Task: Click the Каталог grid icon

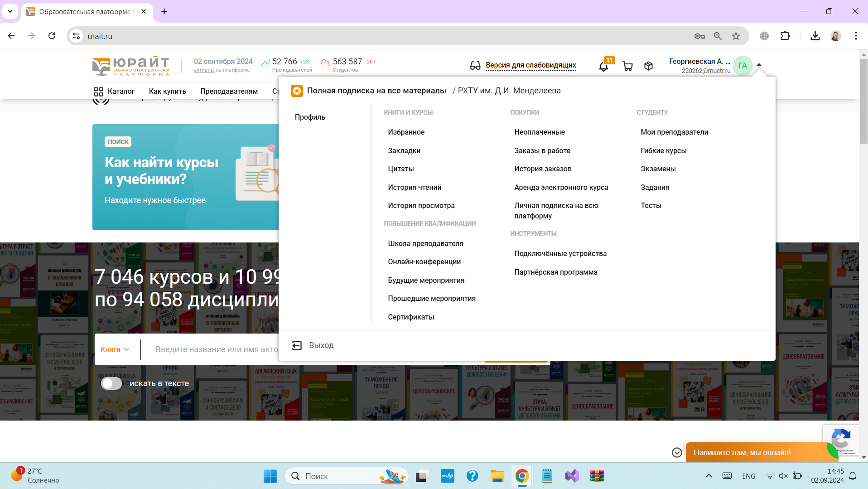Action: pyautogui.click(x=98, y=91)
